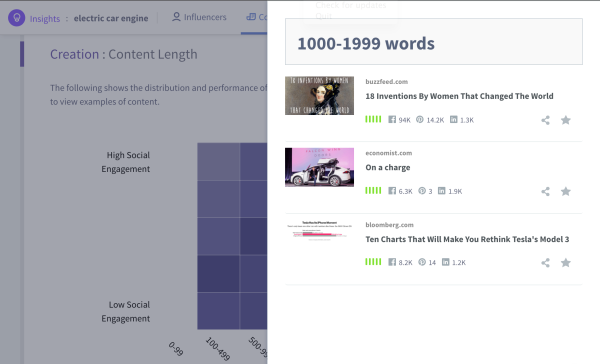Click the 100-499 axis label
The image size is (600, 364).
[218, 349]
